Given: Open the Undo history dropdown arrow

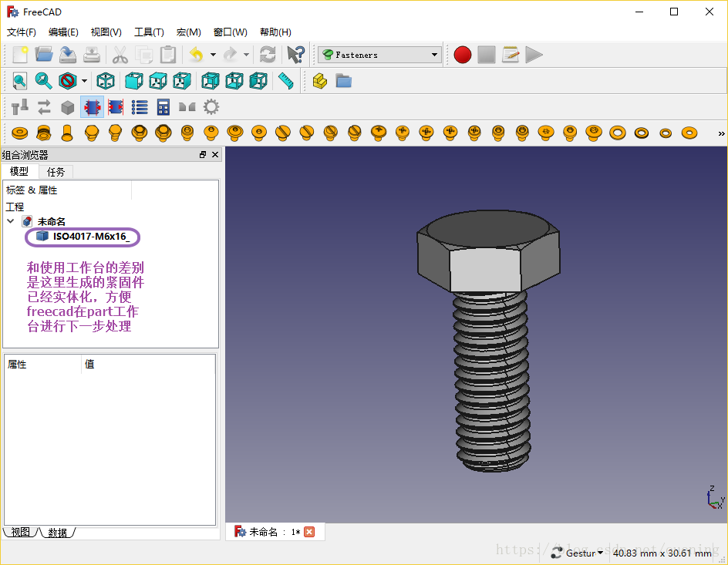Looking at the screenshot, I should coord(213,55).
